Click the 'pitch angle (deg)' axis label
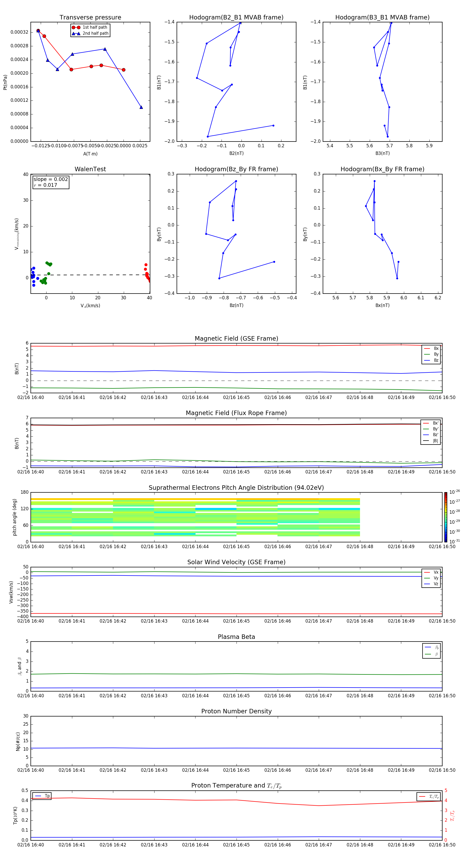The height and width of the screenshot is (868, 473). (x=14, y=517)
